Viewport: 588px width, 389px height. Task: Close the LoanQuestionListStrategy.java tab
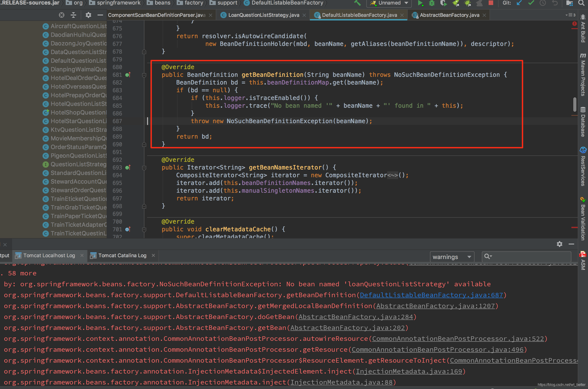(x=304, y=15)
